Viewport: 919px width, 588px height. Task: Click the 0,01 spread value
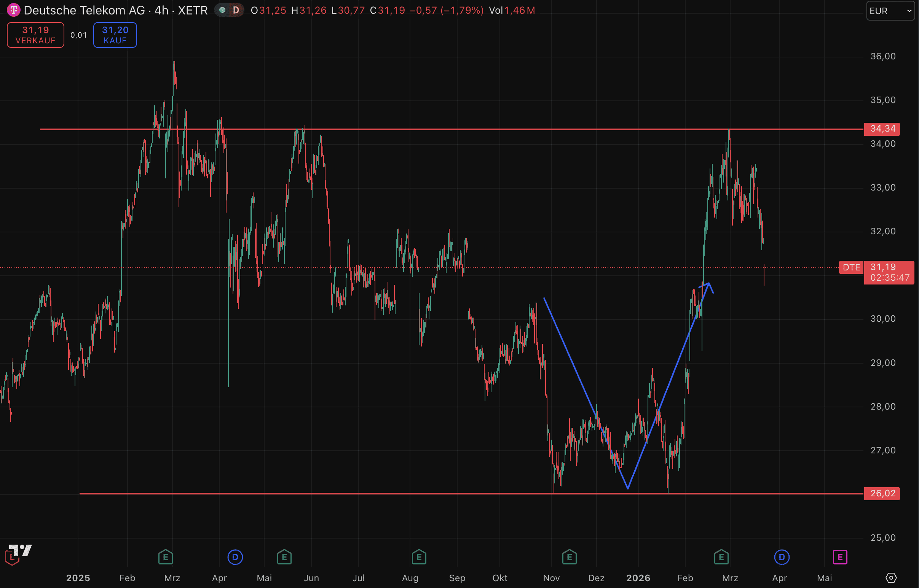(78, 35)
